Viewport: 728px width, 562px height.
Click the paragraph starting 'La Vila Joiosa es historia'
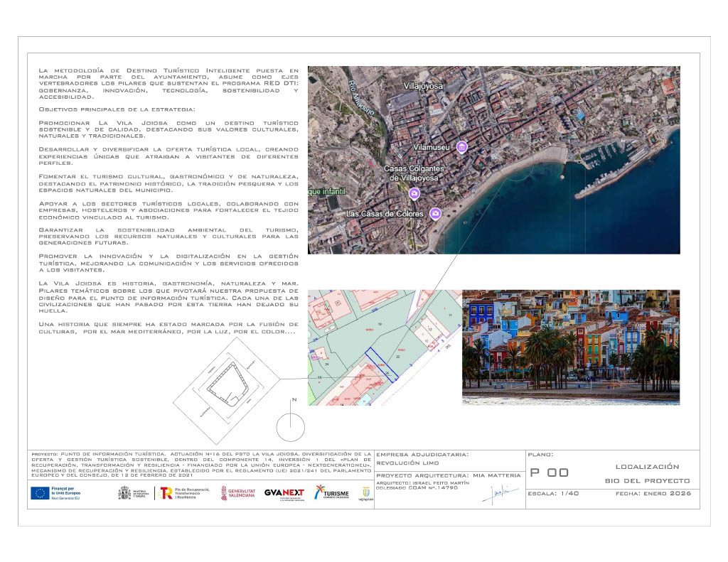pyautogui.click(x=168, y=297)
